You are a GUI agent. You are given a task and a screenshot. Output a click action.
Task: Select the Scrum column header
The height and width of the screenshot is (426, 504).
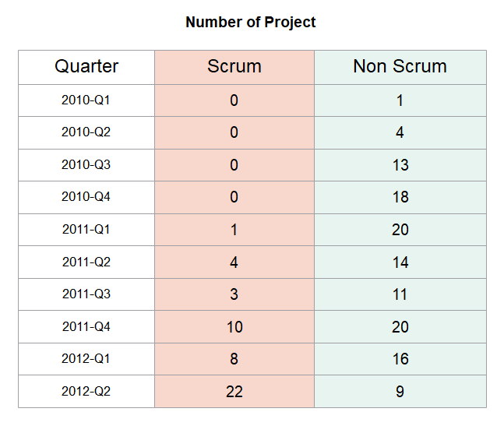tap(234, 67)
